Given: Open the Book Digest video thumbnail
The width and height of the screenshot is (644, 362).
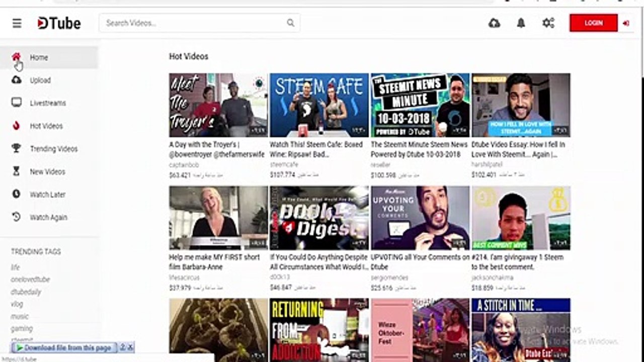Looking at the screenshot, I should pyautogui.click(x=319, y=218).
